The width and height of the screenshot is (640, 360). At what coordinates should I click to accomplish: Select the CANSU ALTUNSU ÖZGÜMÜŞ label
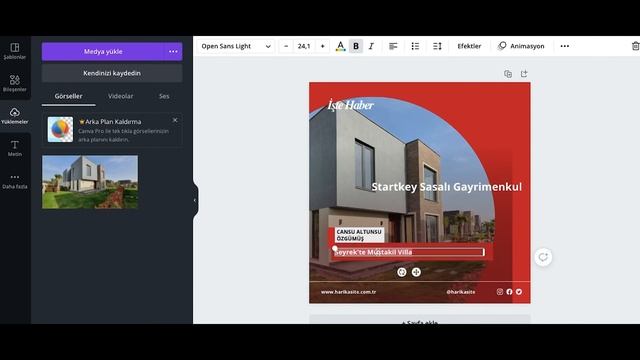tap(359, 235)
